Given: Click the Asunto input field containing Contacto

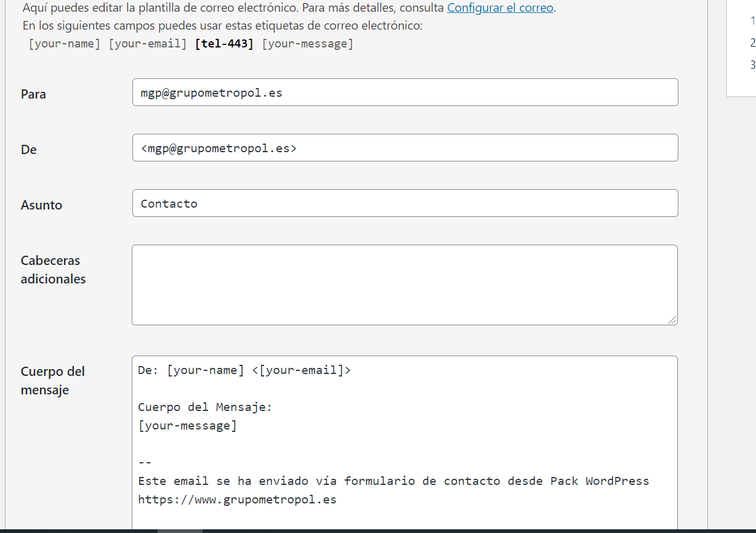Looking at the screenshot, I should (405, 203).
